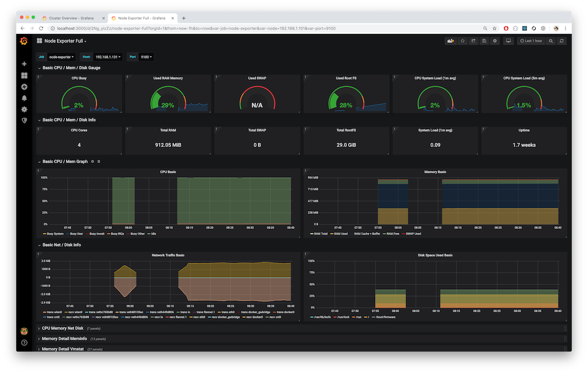Click the Used RAM Memory panel title
Viewport: 588px width, 373px height.
168,79
